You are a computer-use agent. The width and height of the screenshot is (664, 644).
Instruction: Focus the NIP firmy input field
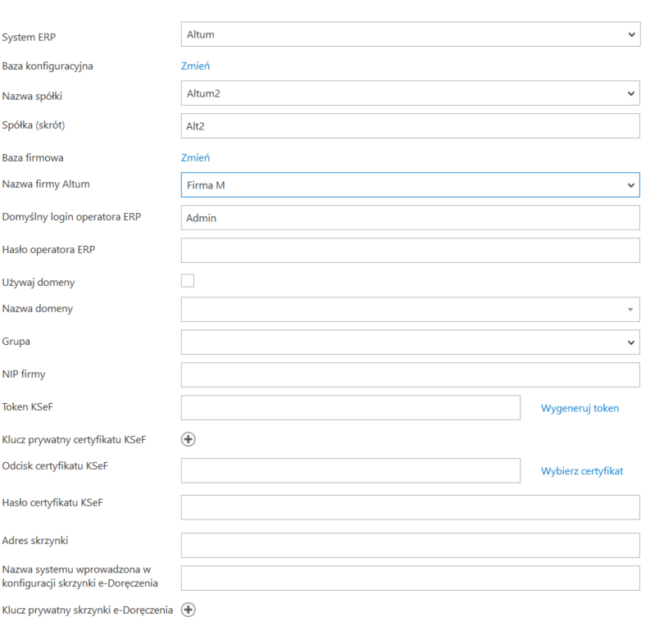tap(410, 374)
